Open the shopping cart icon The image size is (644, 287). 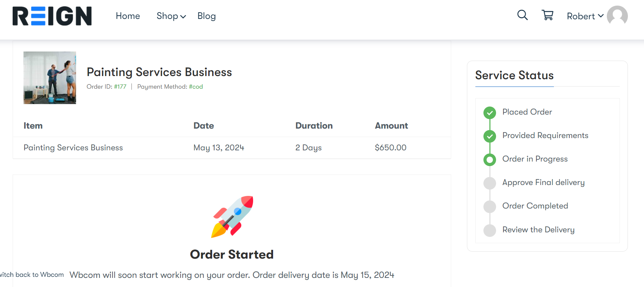tap(548, 15)
